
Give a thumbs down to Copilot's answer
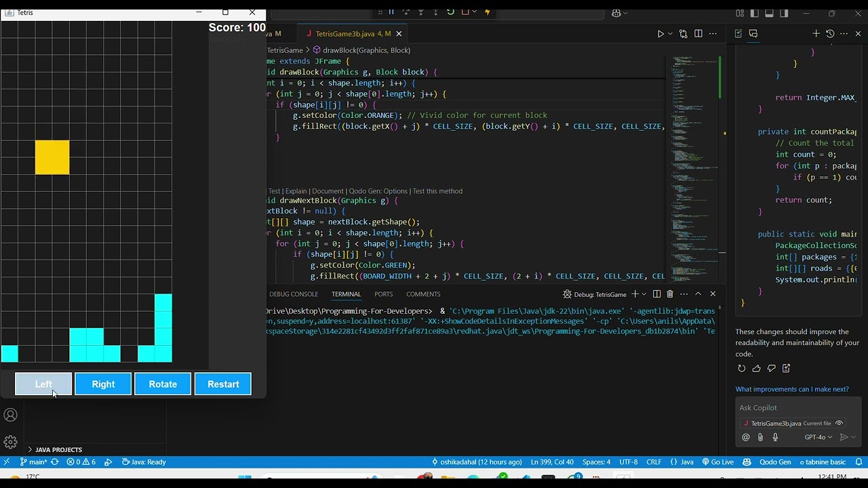click(771, 369)
